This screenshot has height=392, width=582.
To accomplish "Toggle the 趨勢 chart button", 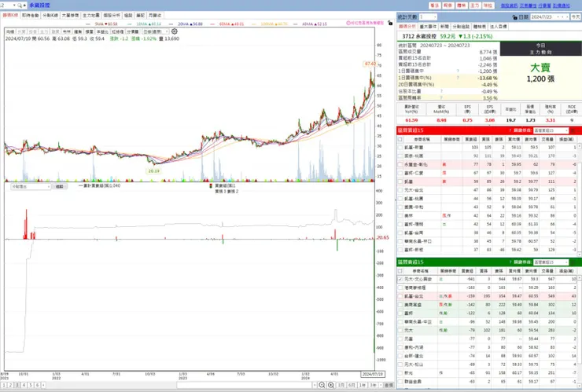I will (x=78, y=32).
